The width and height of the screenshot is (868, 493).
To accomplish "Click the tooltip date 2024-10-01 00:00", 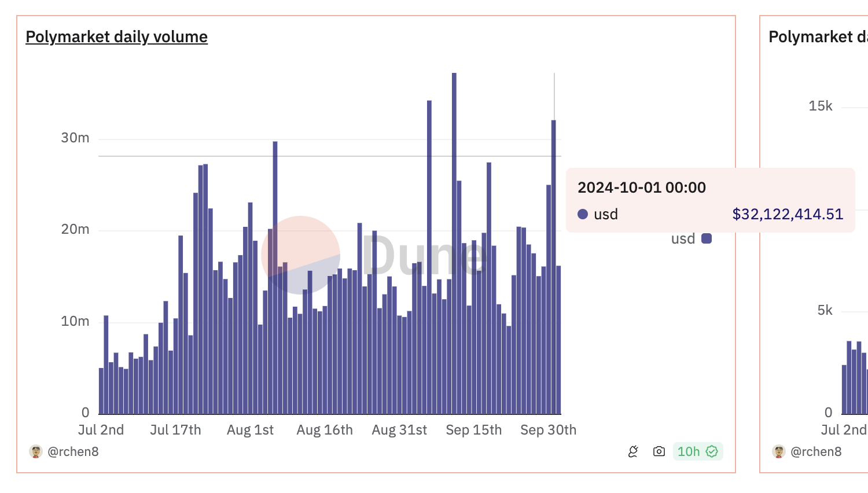I will (642, 187).
